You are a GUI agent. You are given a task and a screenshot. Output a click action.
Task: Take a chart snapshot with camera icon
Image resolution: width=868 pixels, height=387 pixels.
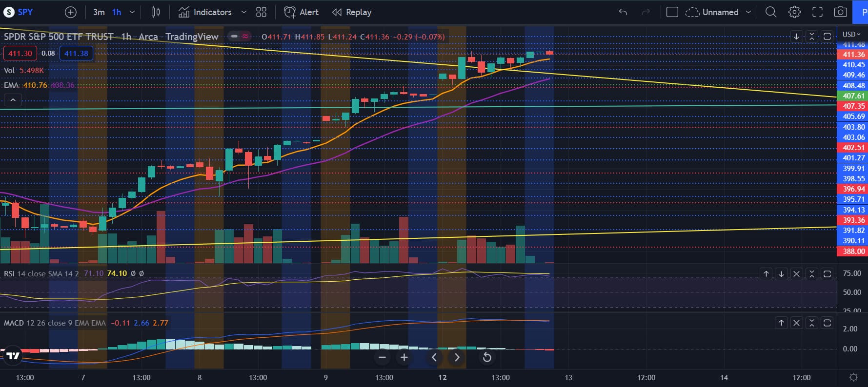pos(840,12)
